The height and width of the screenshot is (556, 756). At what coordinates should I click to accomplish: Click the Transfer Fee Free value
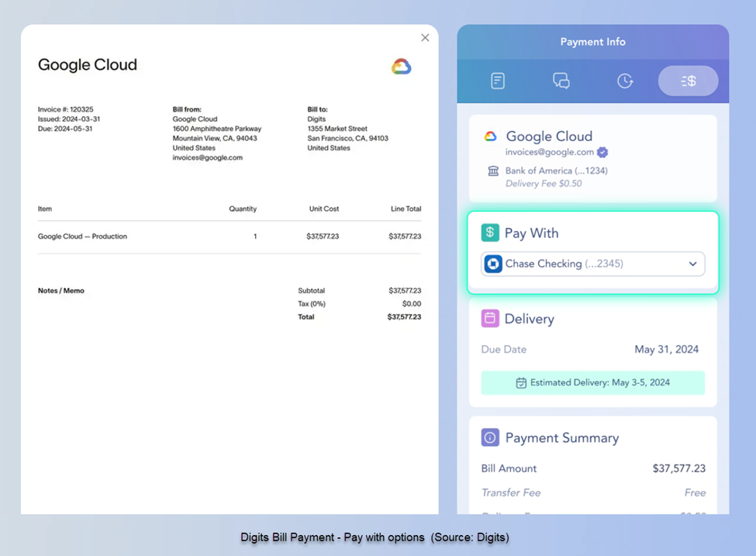695,493
